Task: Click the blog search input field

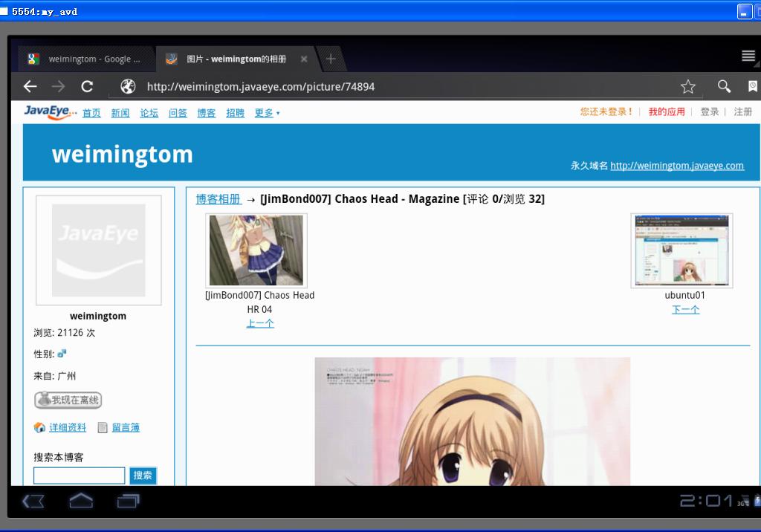Action: (x=79, y=476)
